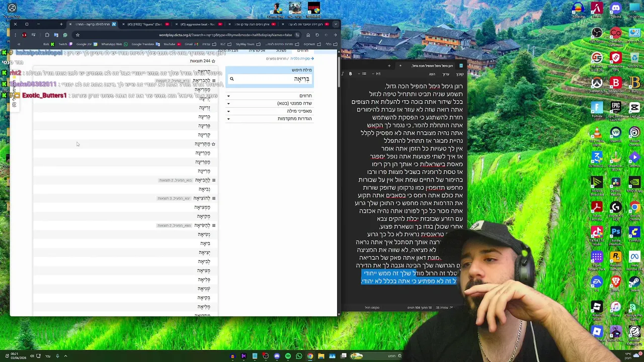Open the browser tab list dropdown
This screenshot has height=362, width=644.
pyautogui.click(x=336, y=24)
